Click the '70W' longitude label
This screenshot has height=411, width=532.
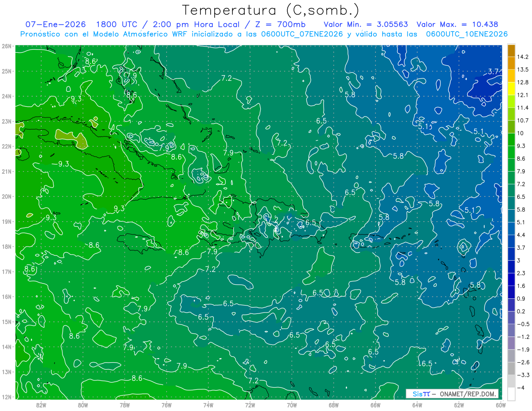(292, 405)
